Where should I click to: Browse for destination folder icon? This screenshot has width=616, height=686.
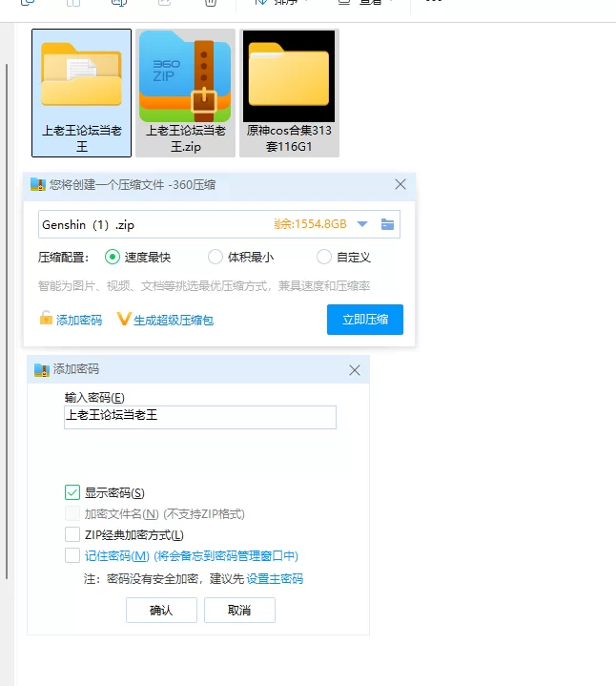[x=387, y=224]
